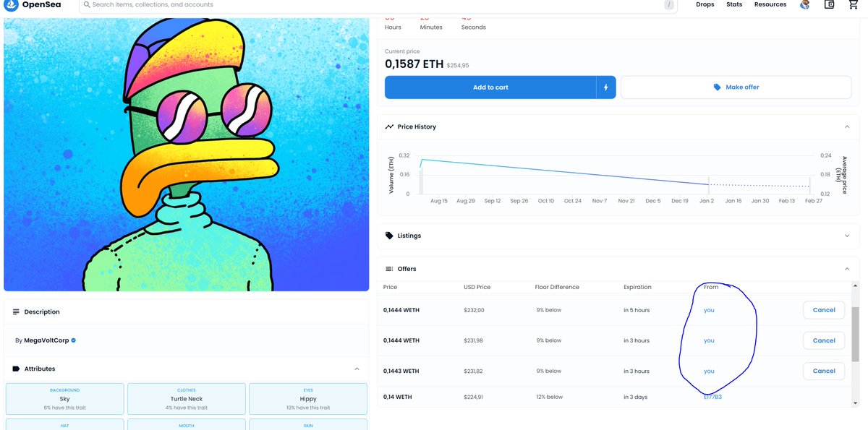Open the MegaVoltCorp creator link

click(47, 340)
